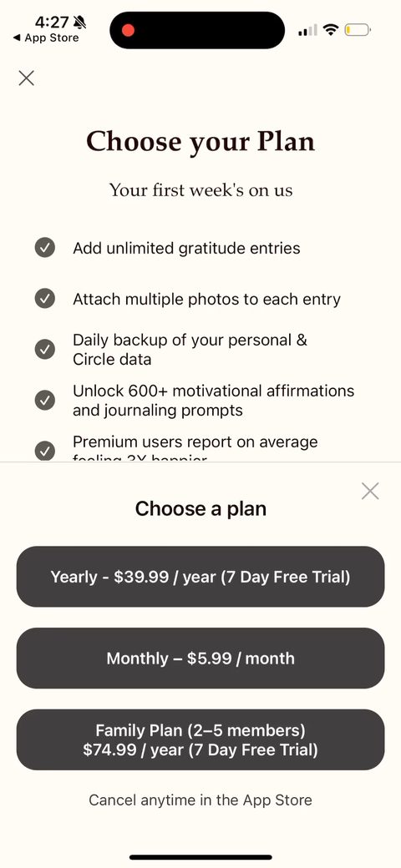Tap the checkmark beside Premium users report
The height and width of the screenshot is (868, 401).
point(45,451)
